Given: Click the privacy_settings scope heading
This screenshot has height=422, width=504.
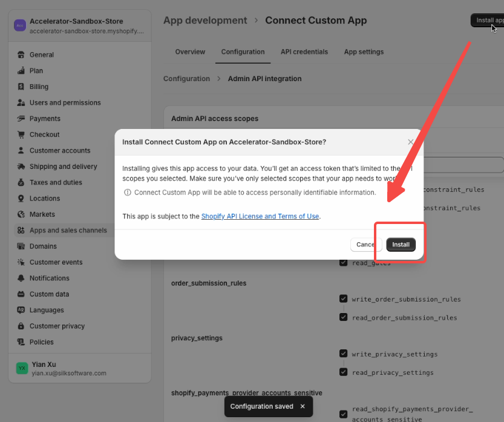Looking at the screenshot, I should (197, 338).
